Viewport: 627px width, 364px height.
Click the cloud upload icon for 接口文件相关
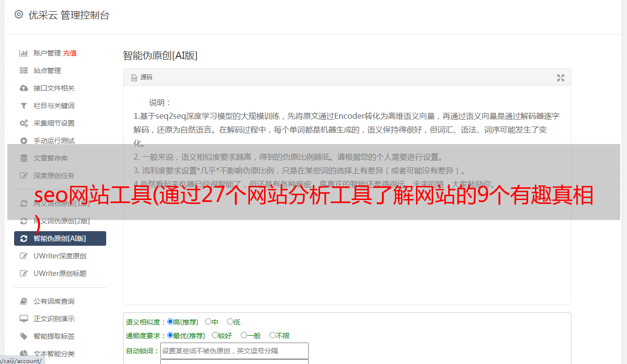pos(23,88)
